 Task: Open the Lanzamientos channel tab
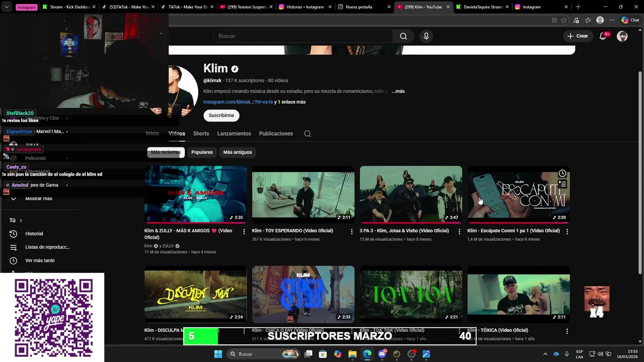click(x=234, y=134)
